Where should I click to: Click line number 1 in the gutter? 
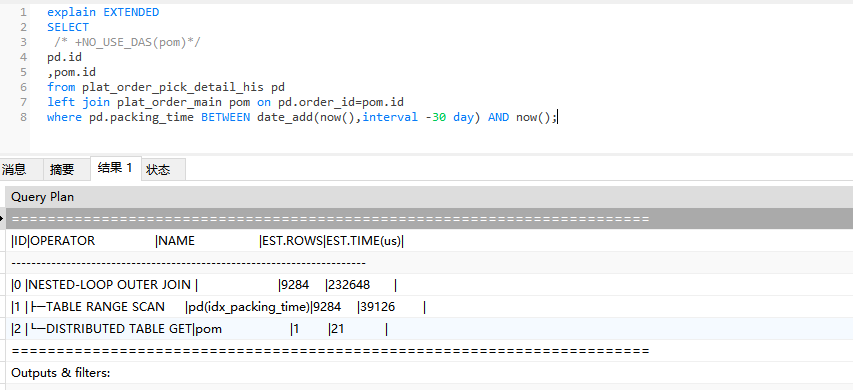click(x=23, y=12)
